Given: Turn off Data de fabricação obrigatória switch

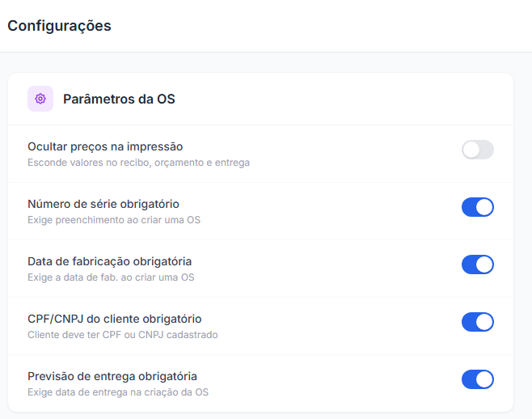Looking at the screenshot, I should (477, 265).
